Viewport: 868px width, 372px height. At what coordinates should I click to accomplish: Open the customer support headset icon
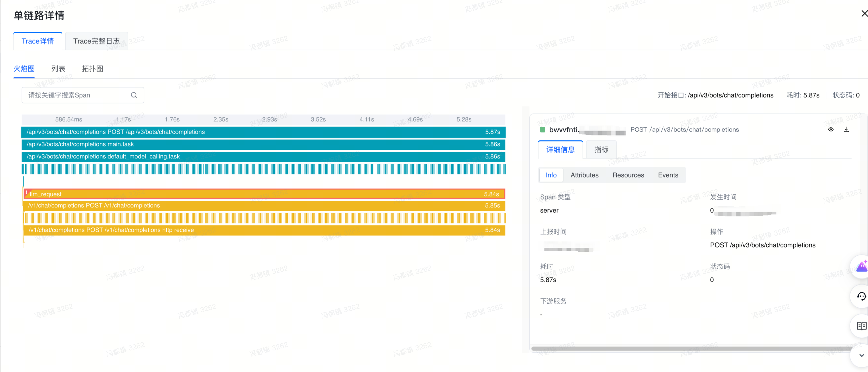point(861,296)
